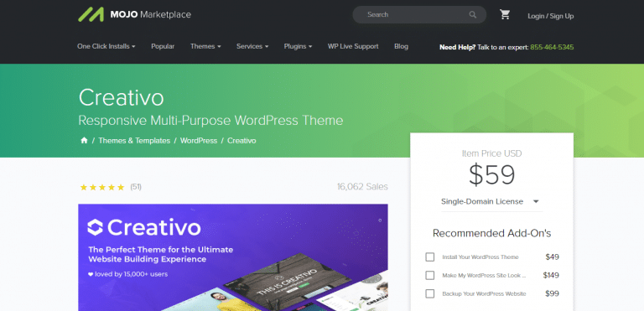644x311 pixels.
Task: Check Make My WordPress Site Look add-on
Action: point(429,275)
